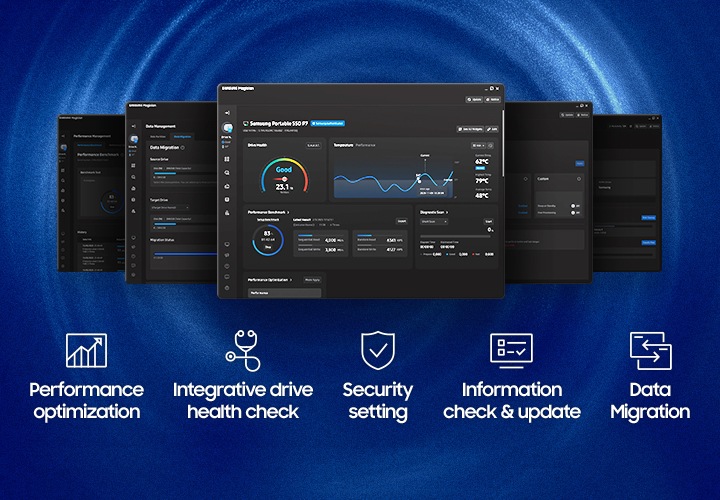This screenshot has height=500, width=720.
Task: Click the Edit button beside drive name
Action: tap(492, 129)
